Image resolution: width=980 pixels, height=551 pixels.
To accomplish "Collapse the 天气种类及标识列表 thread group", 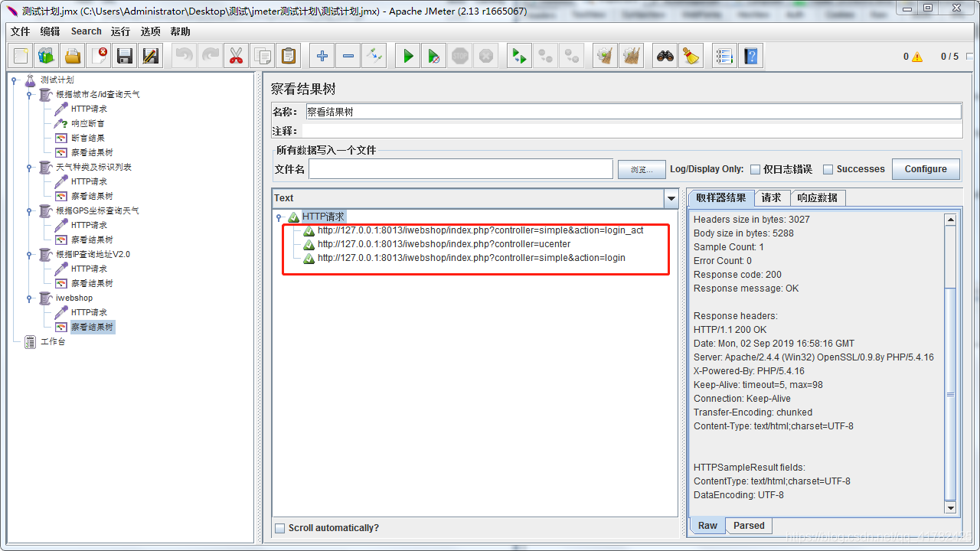I will coord(30,167).
